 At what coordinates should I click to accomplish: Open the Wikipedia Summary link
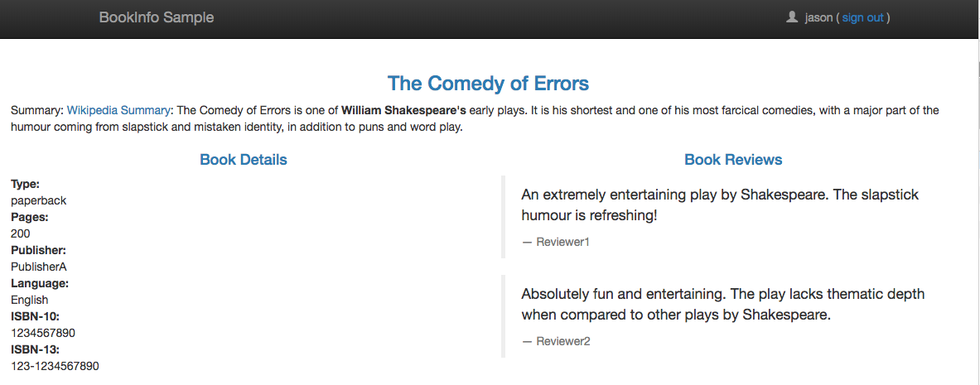click(118, 111)
